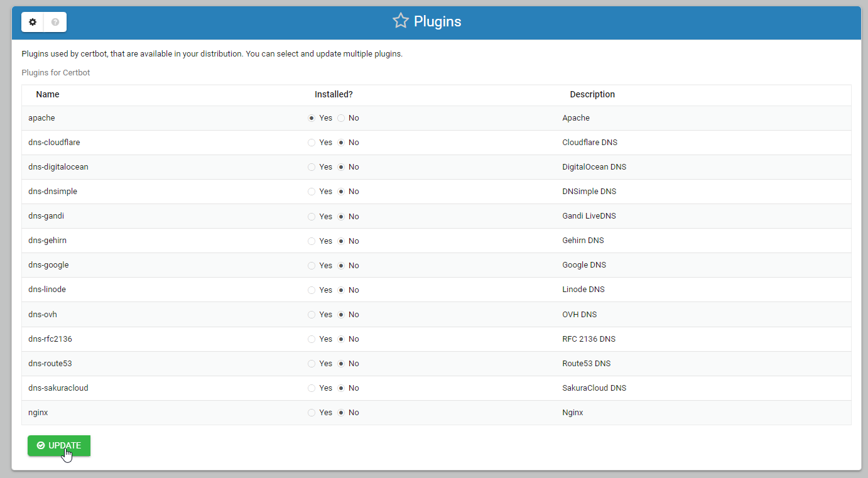Select Yes for dns-ovh plugin
The width and height of the screenshot is (868, 478).
click(312, 315)
